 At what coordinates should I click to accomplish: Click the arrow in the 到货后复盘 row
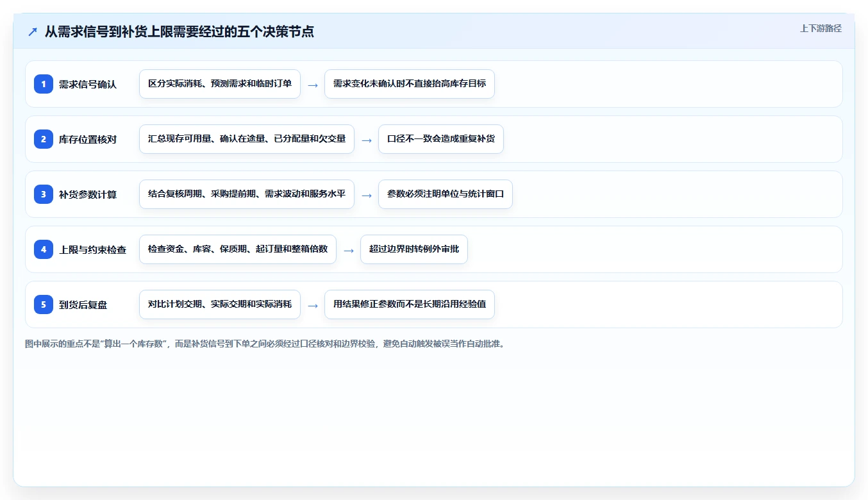click(x=313, y=305)
